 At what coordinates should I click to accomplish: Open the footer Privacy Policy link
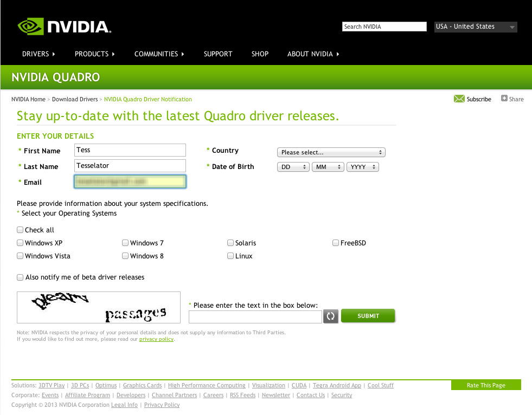[x=162, y=405]
